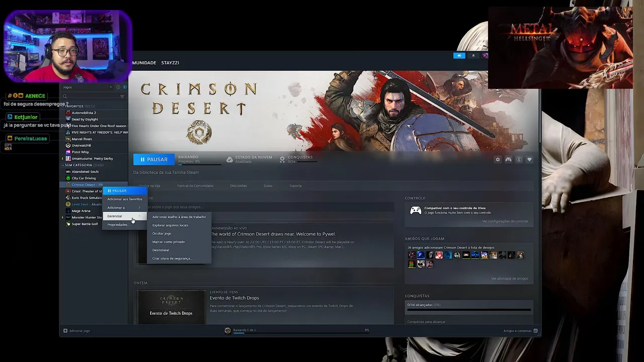Click the cloud status icon
The image size is (644, 362).
click(x=229, y=159)
